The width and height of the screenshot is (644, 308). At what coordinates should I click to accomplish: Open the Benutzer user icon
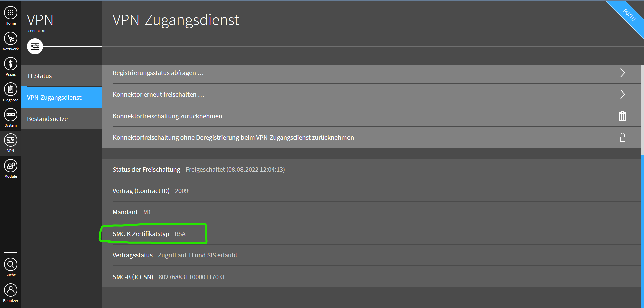(x=11, y=290)
